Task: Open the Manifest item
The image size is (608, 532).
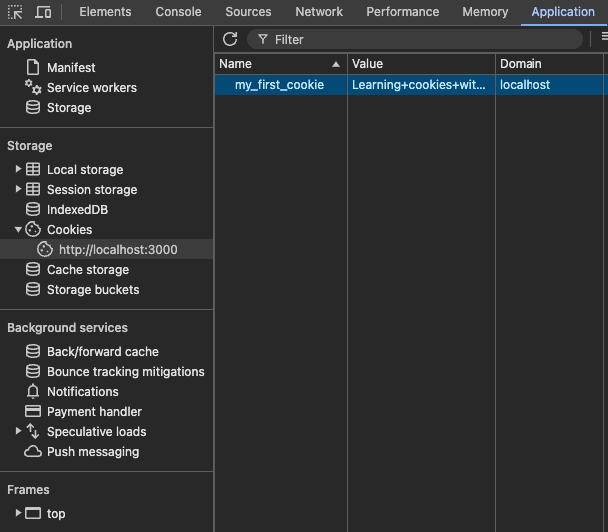Action: point(71,67)
